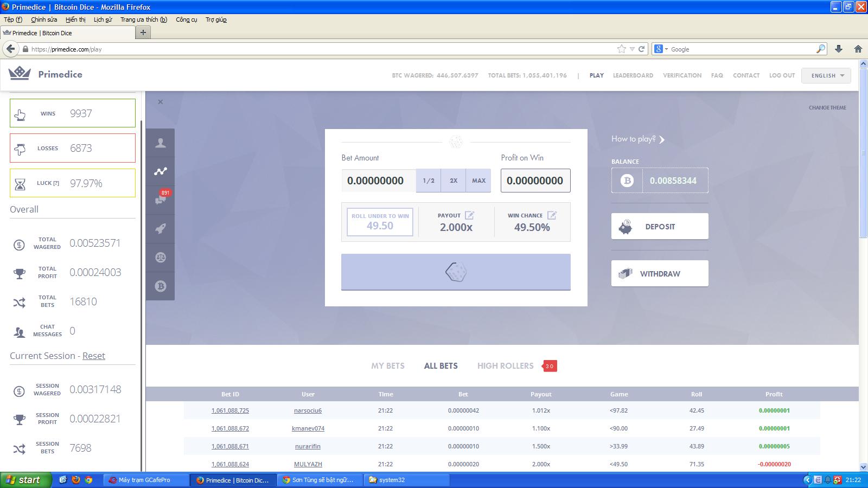Close the stats panel with X icon
The width and height of the screenshot is (868, 488).
tap(160, 102)
